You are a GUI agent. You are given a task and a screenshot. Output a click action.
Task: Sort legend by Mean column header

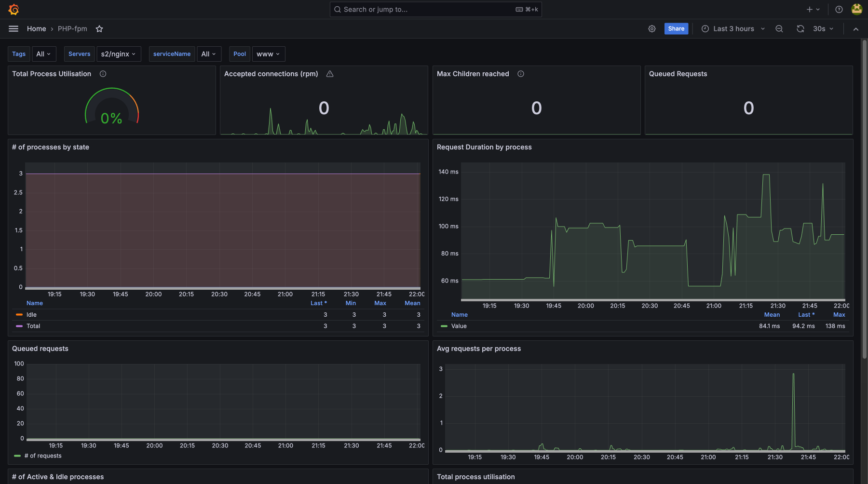point(412,303)
